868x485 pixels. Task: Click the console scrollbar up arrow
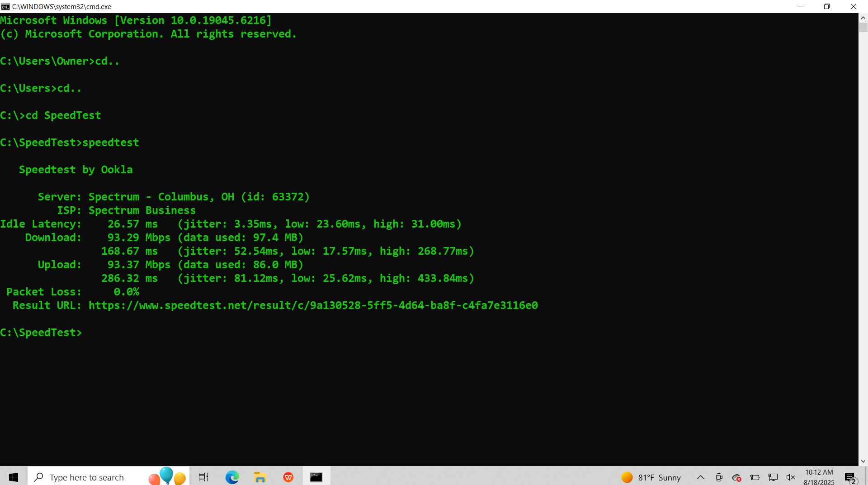863,18
